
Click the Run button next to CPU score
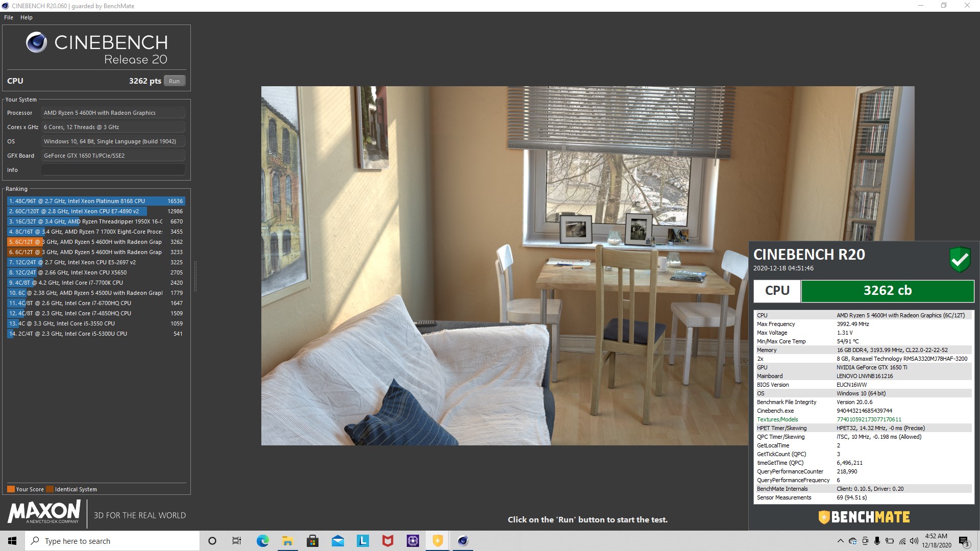[x=174, y=81]
